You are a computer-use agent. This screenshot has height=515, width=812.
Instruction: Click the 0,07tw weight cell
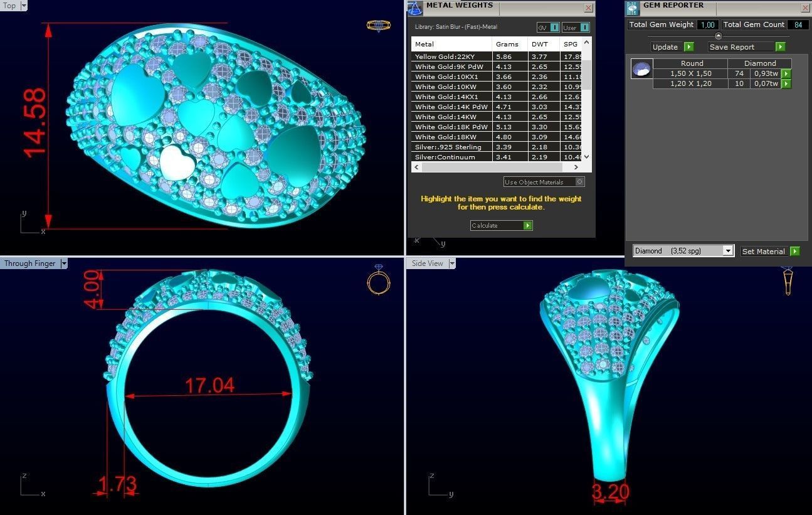pyautogui.click(x=766, y=83)
